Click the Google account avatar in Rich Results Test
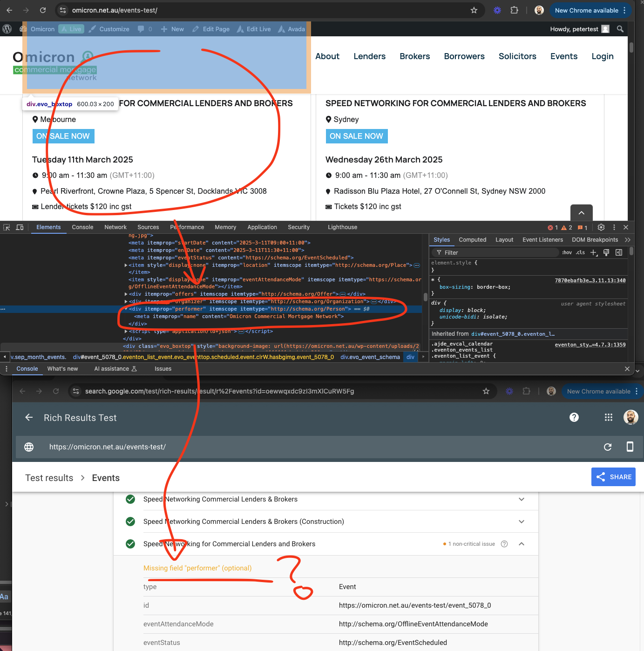The image size is (644, 651). click(x=630, y=417)
